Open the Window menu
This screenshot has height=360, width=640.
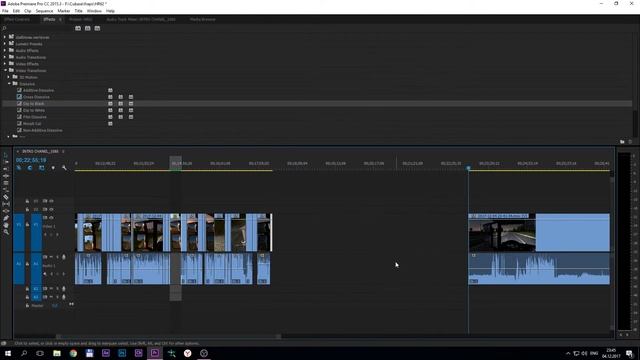point(94,11)
